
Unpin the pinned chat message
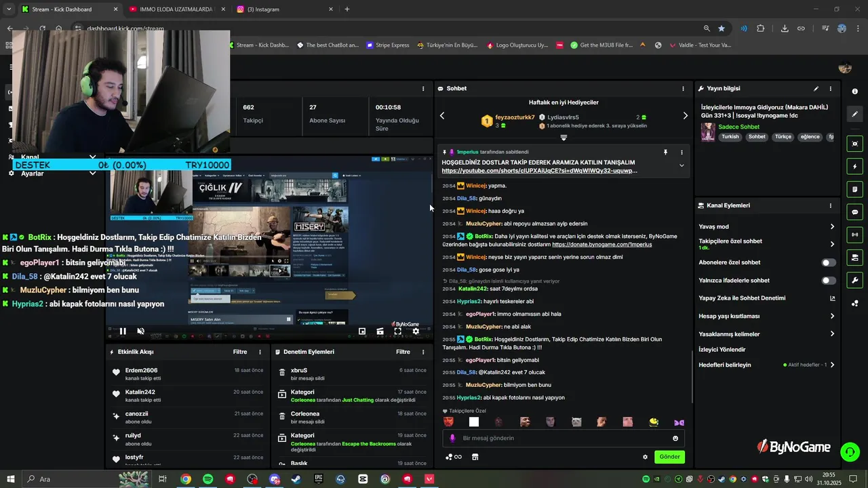tap(665, 152)
